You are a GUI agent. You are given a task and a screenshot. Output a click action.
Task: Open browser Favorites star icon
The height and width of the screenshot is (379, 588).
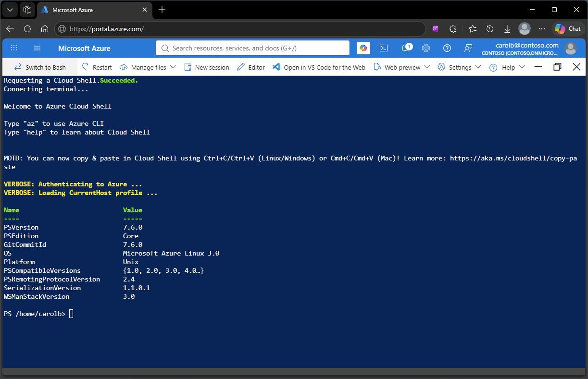[473, 29]
